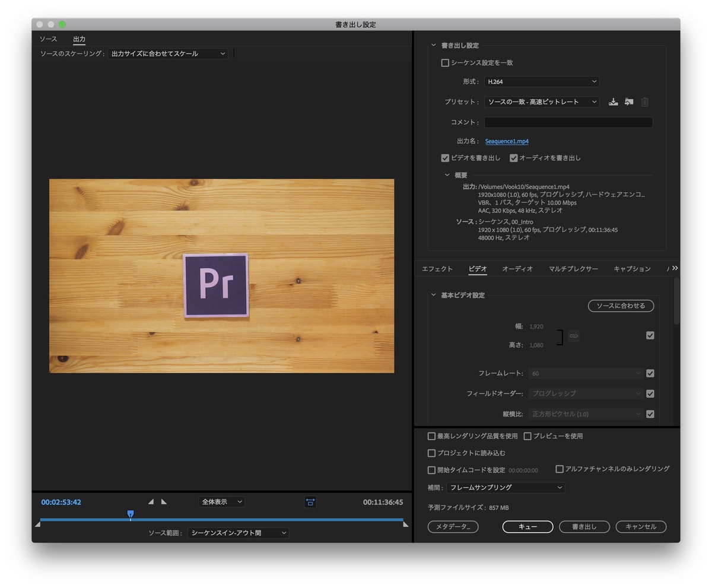
Task: Toggle the フレームレート match-source checkbox
Action: point(650,373)
